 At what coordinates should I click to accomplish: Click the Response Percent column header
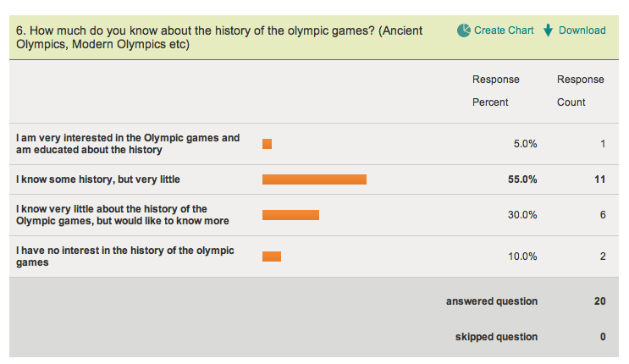coord(495,91)
